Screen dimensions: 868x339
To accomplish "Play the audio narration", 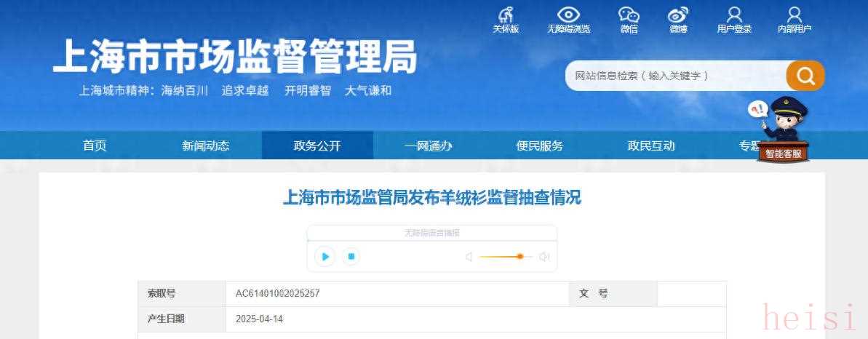I will (x=325, y=257).
